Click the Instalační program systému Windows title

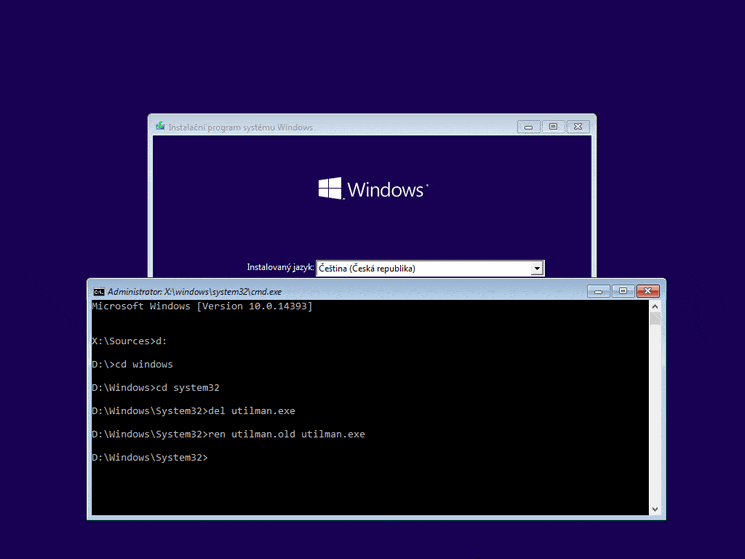[240, 127]
